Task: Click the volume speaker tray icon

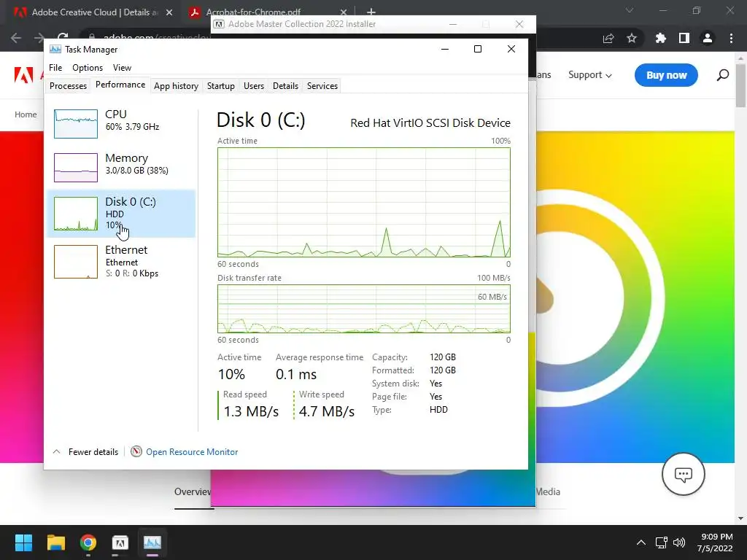Action: coord(679,542)
